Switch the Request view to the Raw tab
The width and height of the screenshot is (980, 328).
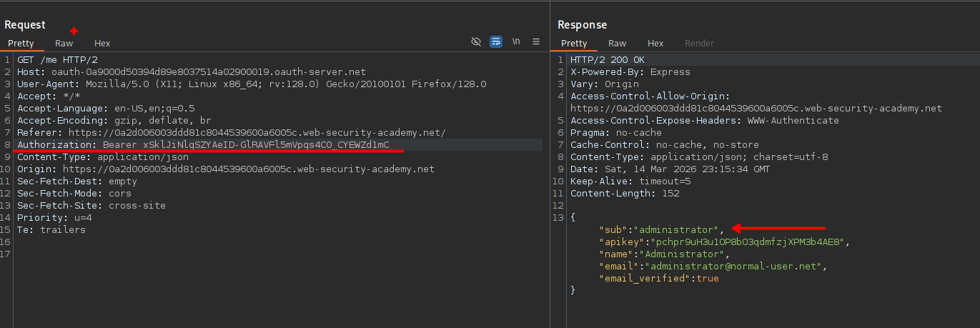[x=64, y=44]
